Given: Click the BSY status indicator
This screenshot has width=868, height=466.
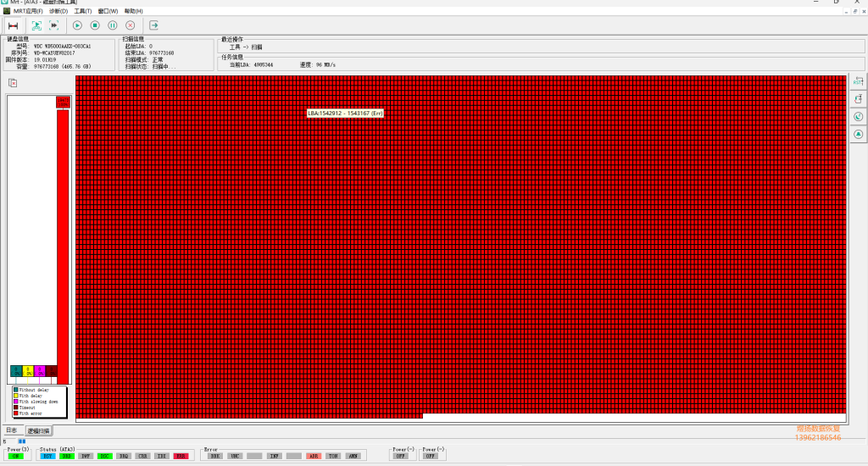Looking at the screenshot, I should tap(47, 456).
